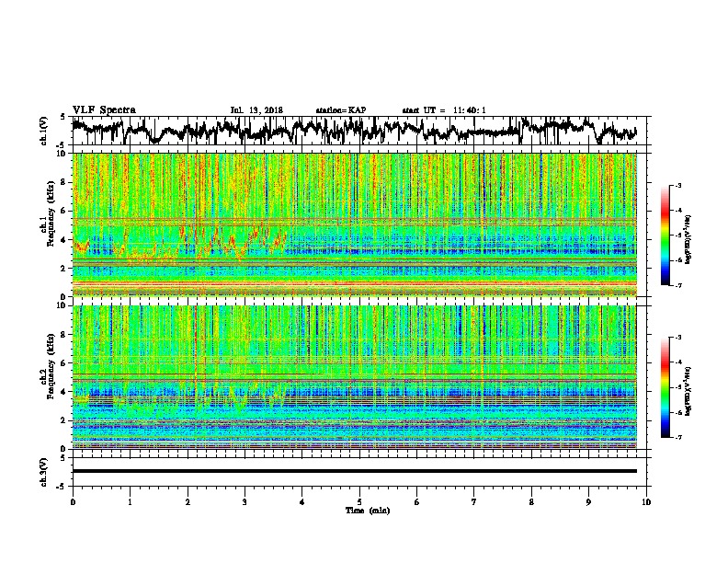This screenshot has height=563, width=728.
Task: Click the date text "Jul 13, 2018"
Action: click(x=256, y=110)
